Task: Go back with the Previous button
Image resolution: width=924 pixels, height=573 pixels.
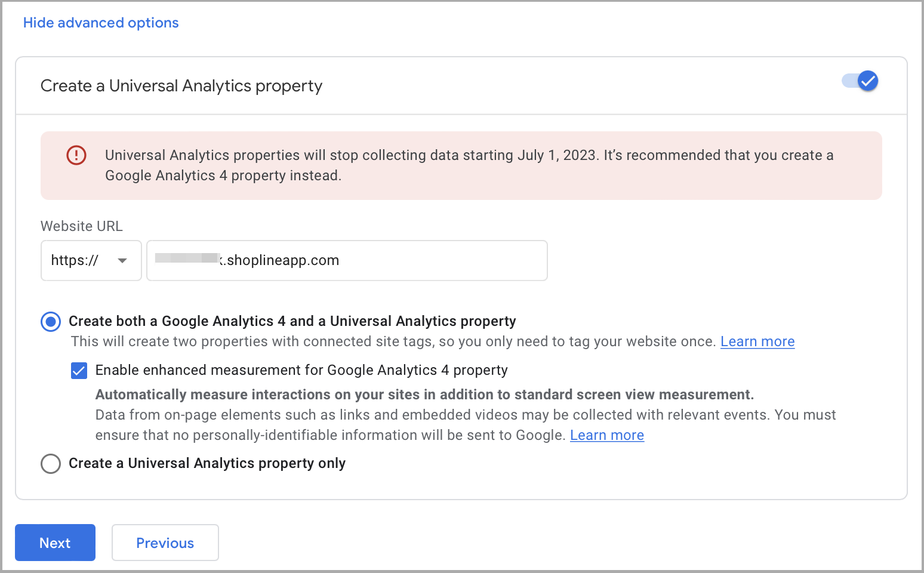Action: (x=165, y=543)
